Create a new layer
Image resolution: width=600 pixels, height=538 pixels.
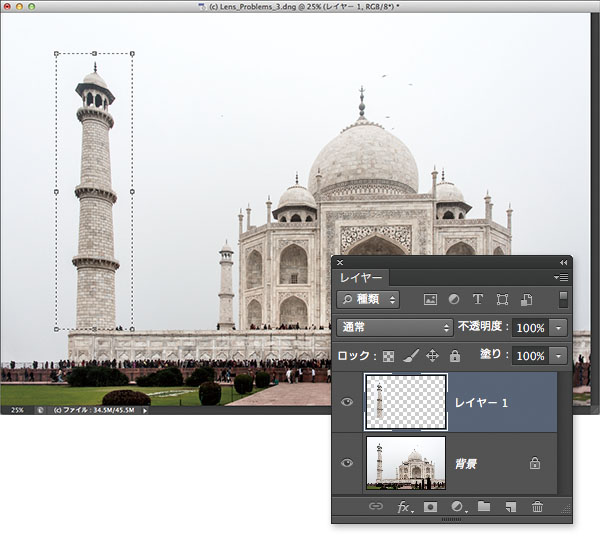[511, 508]
